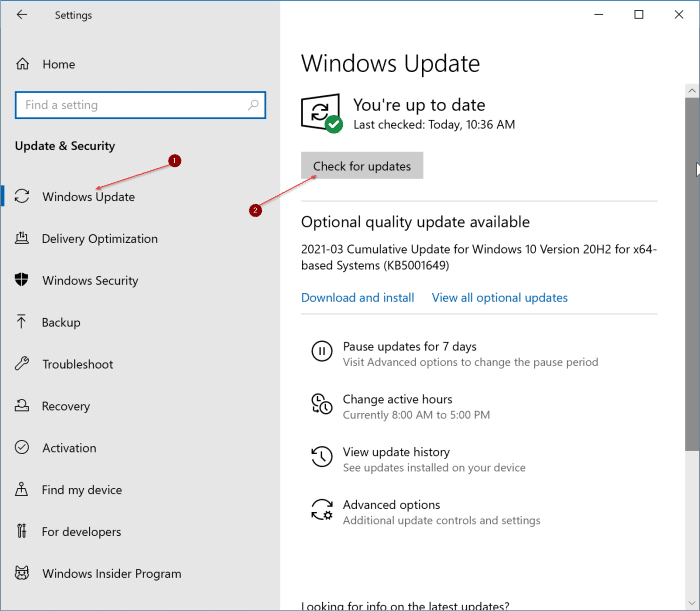
Task: Open View update history
Action: tap(396, 452)
